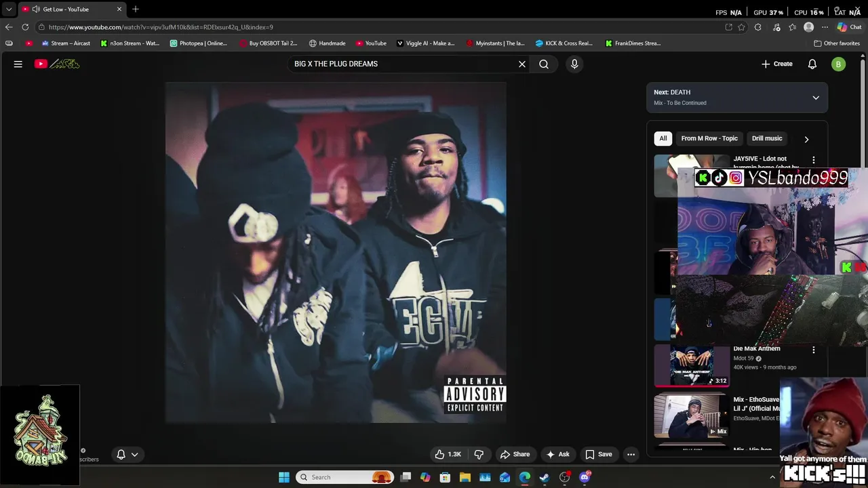Open a new browser tab

(x=136, y=9)
